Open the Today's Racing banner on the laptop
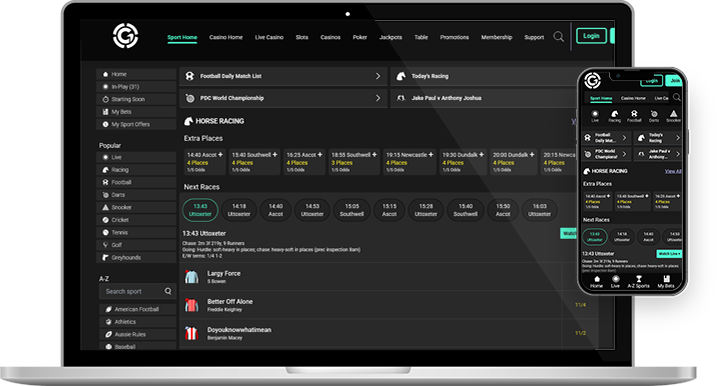This screenshot has width=717, height=386. tap(483, 76)
